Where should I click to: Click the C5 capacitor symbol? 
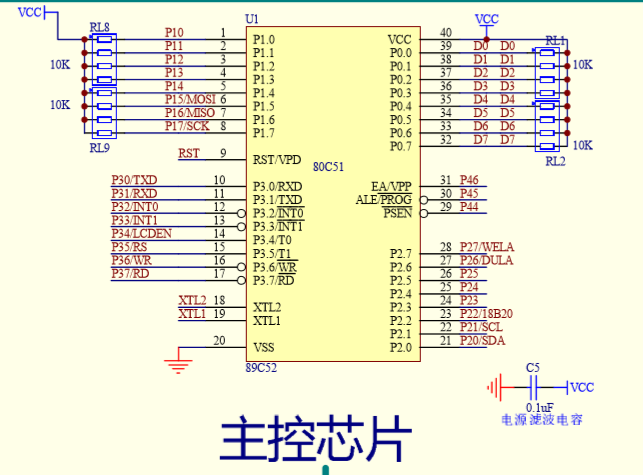pos(533,387)
